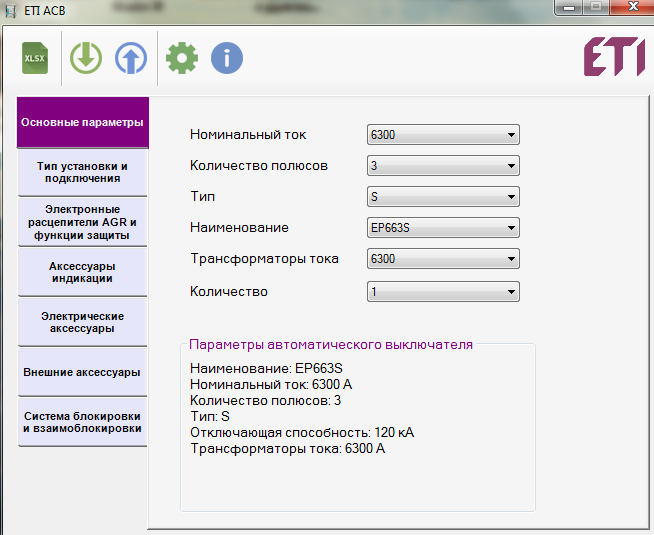The height and width of the screenshot is (535, 654).
Task: Minimize the ETI ACB window
Action: (569, 8)
